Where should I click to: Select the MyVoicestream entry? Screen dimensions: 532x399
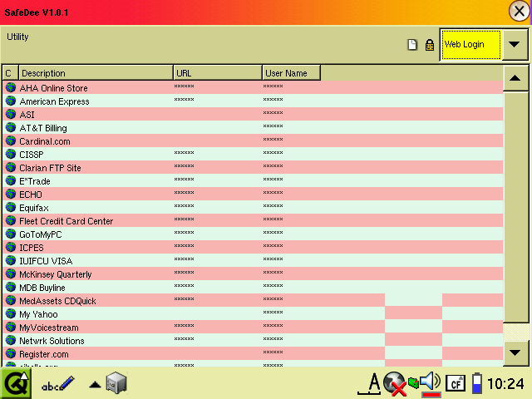click(253, 327)
